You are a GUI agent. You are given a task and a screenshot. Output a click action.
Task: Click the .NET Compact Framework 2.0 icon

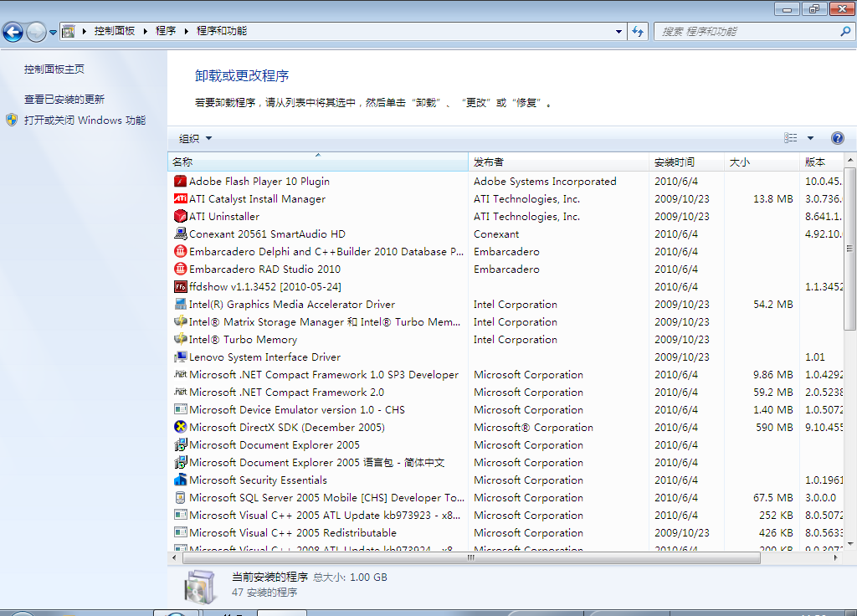181,392
